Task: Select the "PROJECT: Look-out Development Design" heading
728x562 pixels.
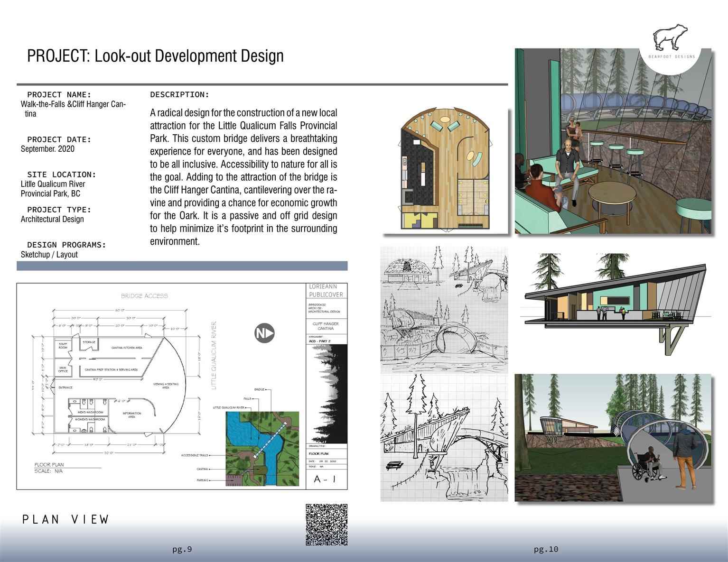Action: coord(156,56)
